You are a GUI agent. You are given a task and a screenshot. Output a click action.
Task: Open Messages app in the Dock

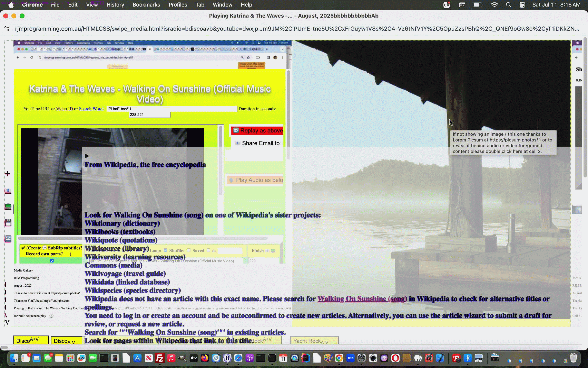tap(48, 358)
